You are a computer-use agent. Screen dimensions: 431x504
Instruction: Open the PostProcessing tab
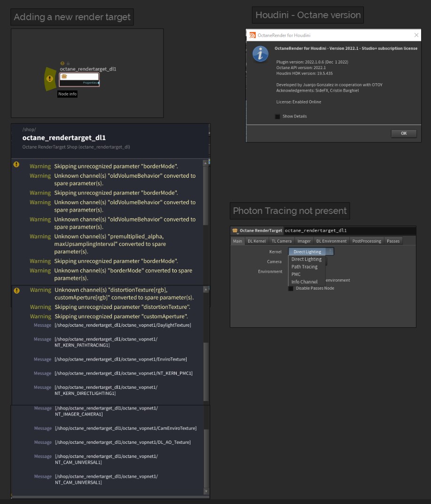[367, 241]
